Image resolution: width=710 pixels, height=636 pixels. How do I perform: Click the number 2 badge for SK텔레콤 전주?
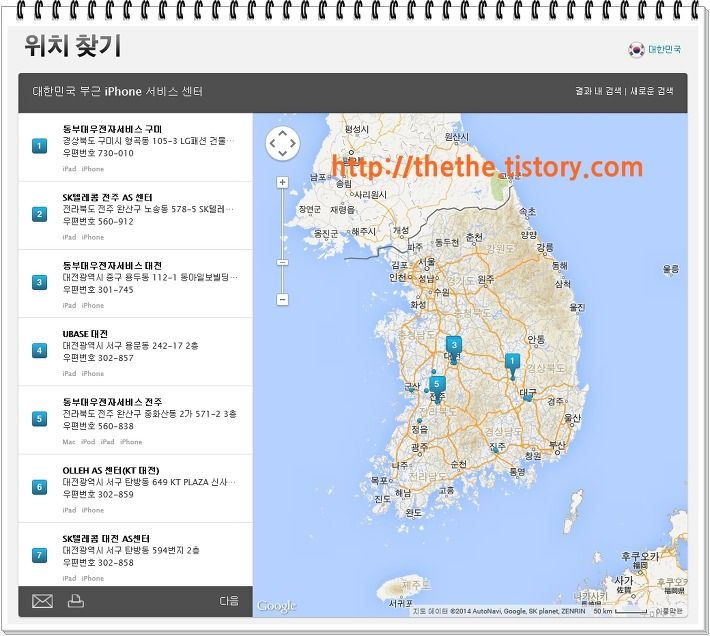coord(39,214)
